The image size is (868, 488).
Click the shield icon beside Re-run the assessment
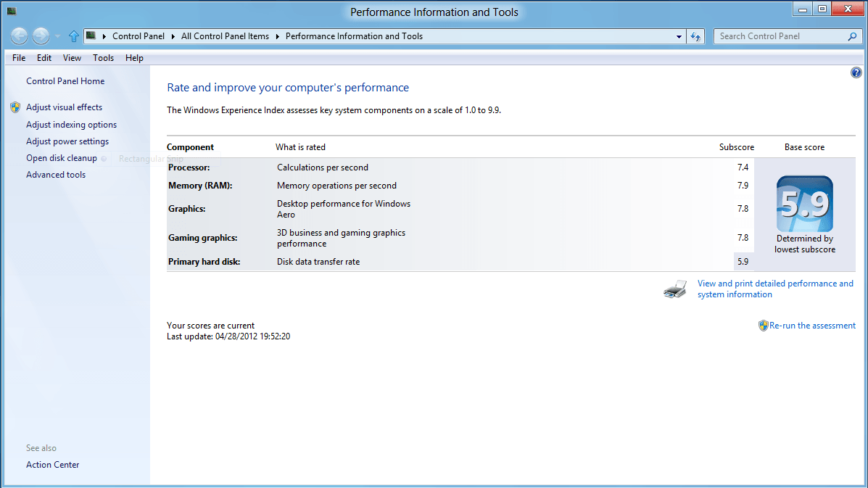pos(764,326)
